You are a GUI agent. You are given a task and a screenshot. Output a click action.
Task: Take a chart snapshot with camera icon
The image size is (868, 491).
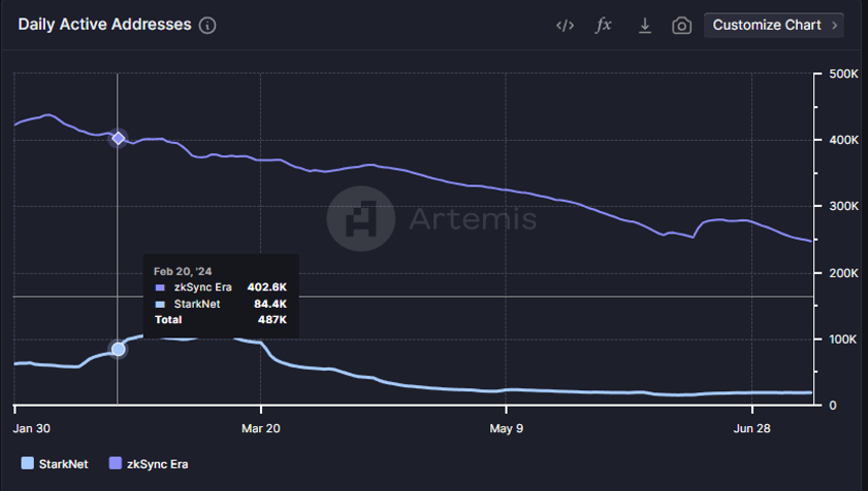coord(682,26)
